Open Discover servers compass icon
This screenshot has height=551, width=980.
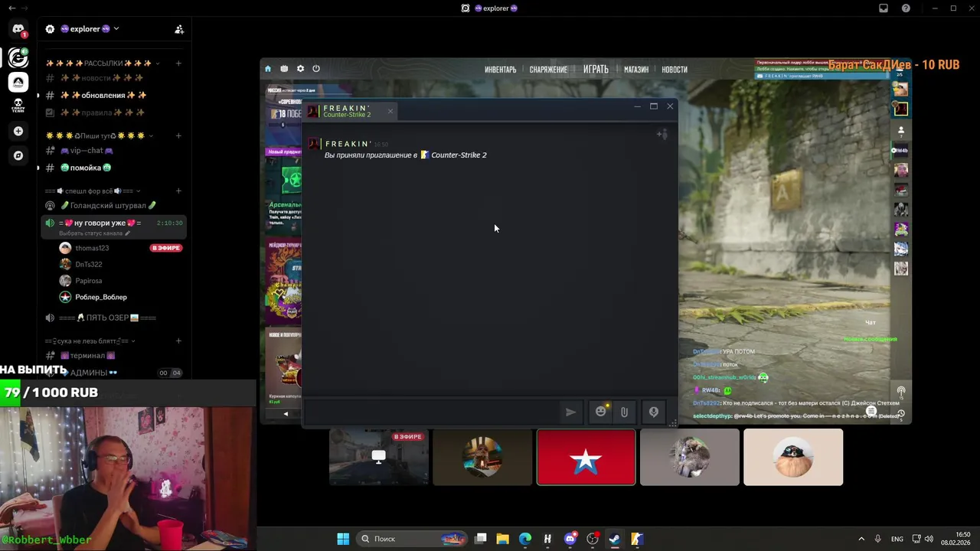tap(18, 155)
